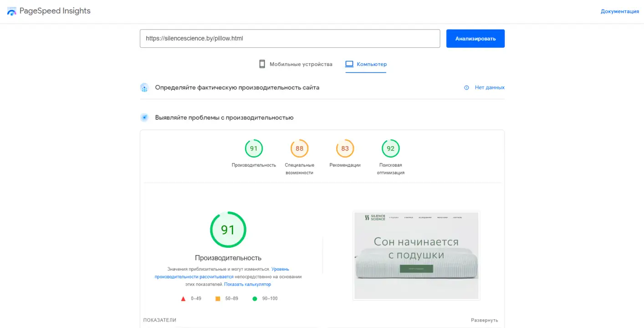Screen dimensions: 644x328
Task: Open the Уровень производительности рассчитывается link
Action: (280, 269)
